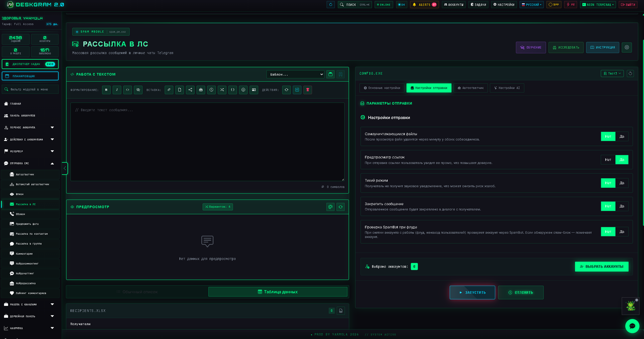644x339 pixels.
Task: Click the Запустить button
Action: pyautogui.click(x=472, y=292)
